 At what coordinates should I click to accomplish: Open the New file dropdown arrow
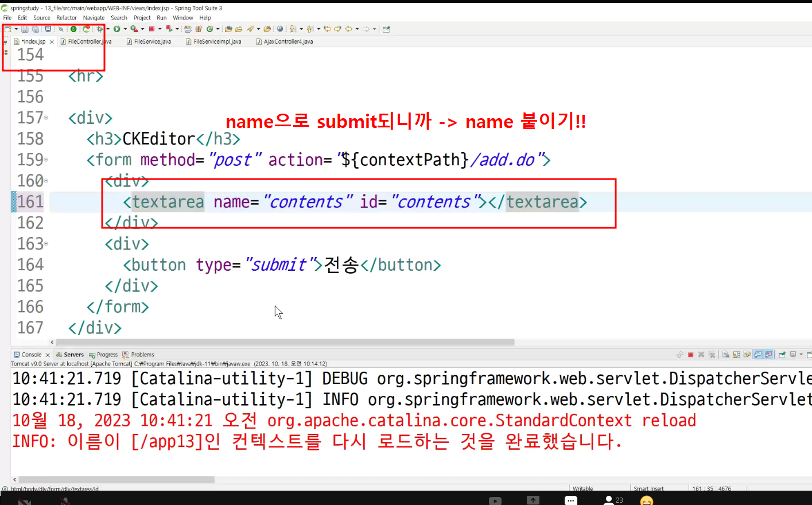coord(16,29)
